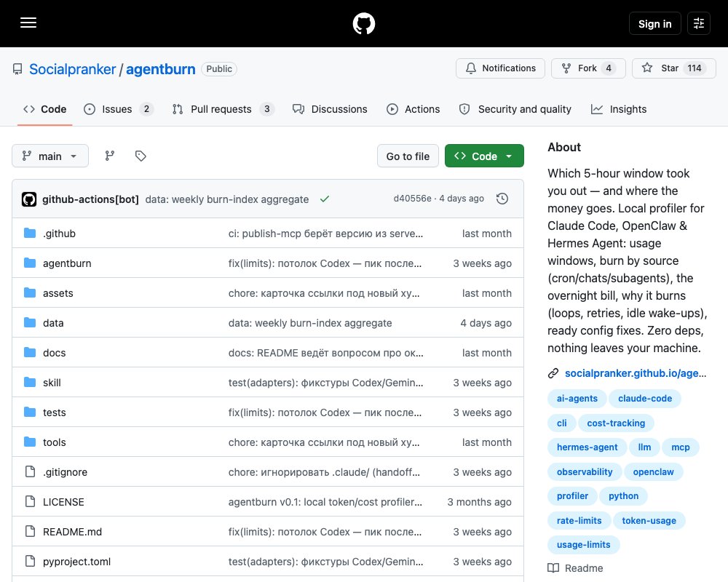Open the tests folder
The height and width of the screenshot is (582, 728).
[x=55, y=412]
